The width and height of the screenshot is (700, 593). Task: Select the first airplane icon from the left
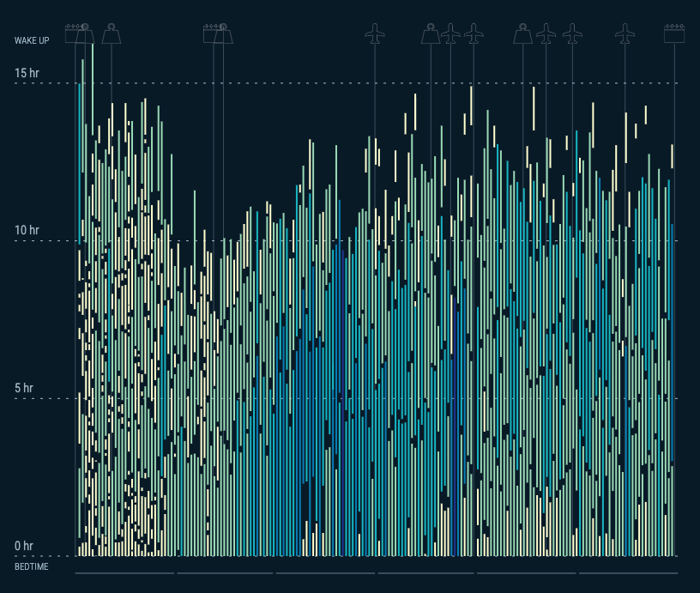[375, 34]
